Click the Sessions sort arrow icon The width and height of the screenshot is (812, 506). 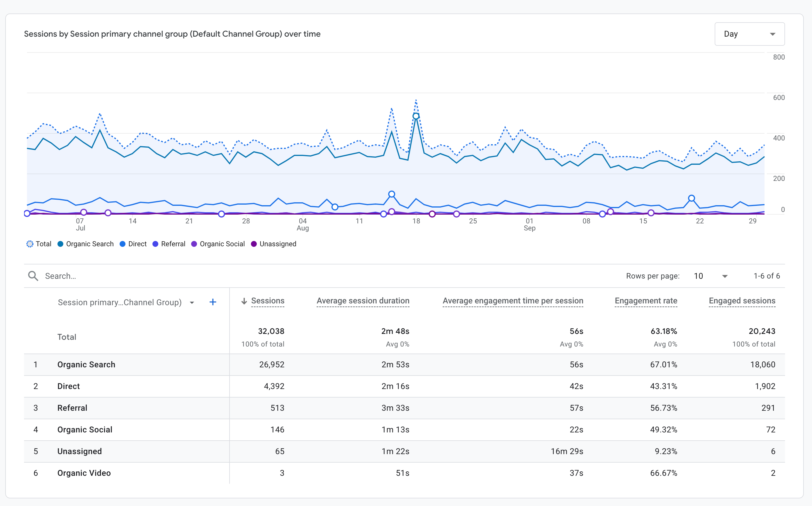pyautogui.click(x=244, y=301)
